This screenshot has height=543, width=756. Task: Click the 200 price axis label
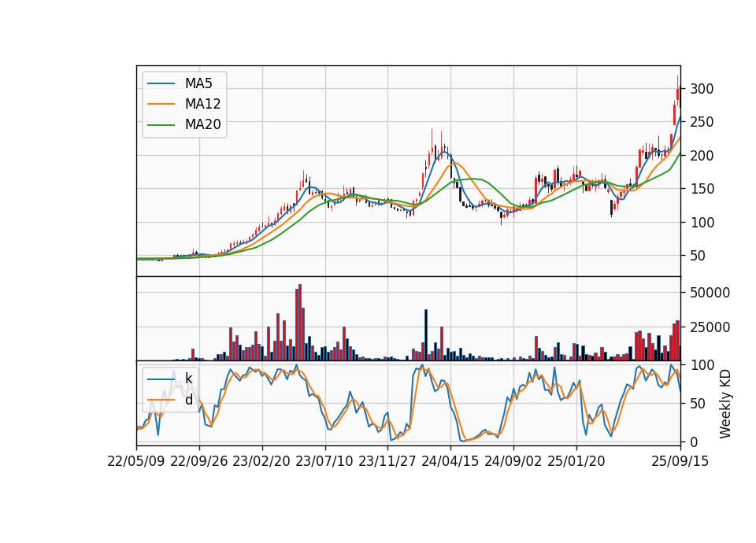(x=702, y=156)
